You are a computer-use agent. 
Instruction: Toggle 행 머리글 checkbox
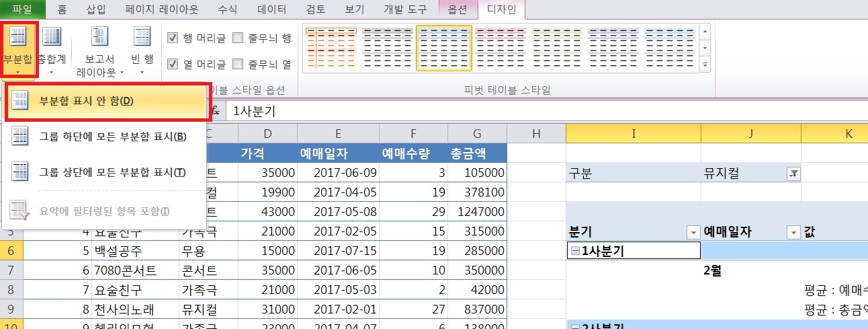click(x=173, y=38)
